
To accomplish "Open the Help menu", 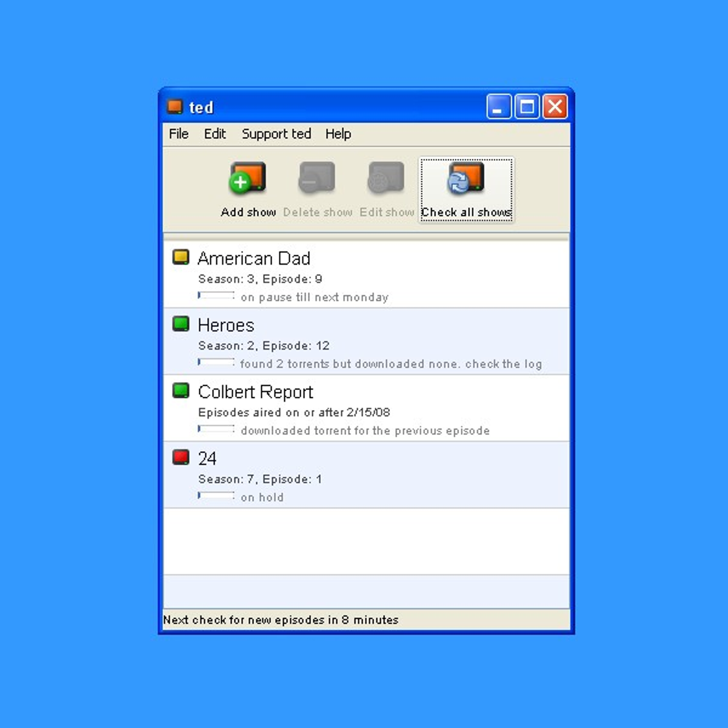I will point(338,134).
